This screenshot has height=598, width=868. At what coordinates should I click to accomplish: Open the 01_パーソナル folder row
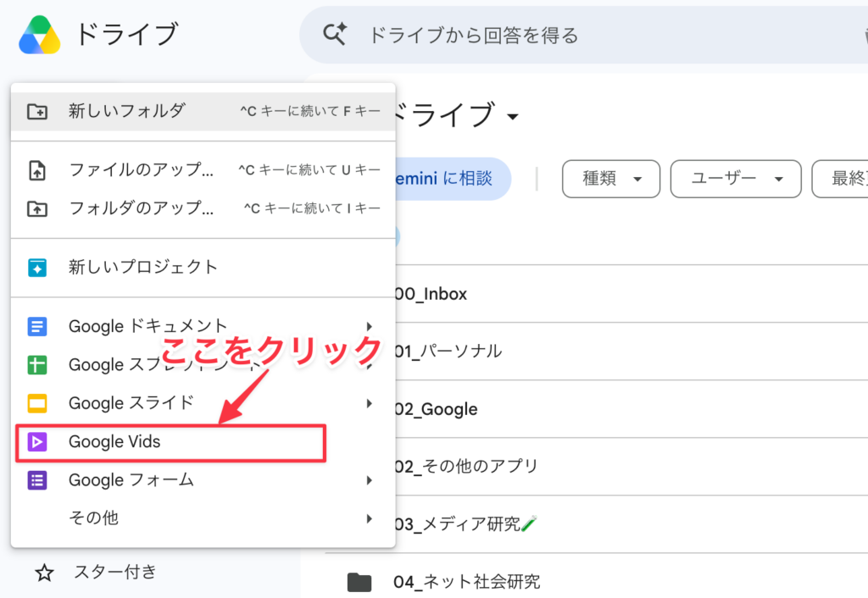click(631, 352)
